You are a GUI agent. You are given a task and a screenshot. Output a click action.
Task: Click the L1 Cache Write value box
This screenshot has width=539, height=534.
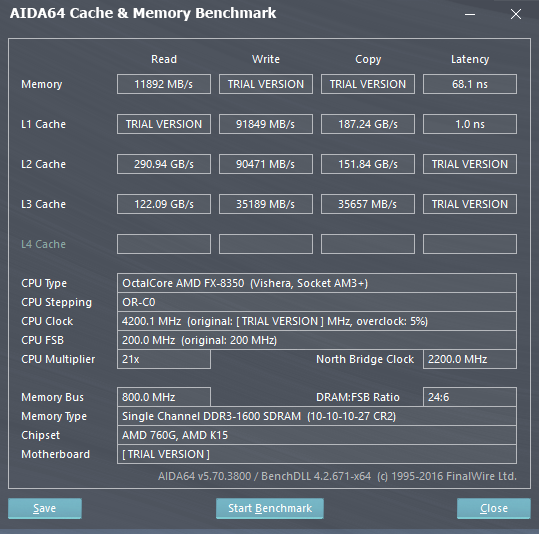pyautogui.click(x=266, y=124)
